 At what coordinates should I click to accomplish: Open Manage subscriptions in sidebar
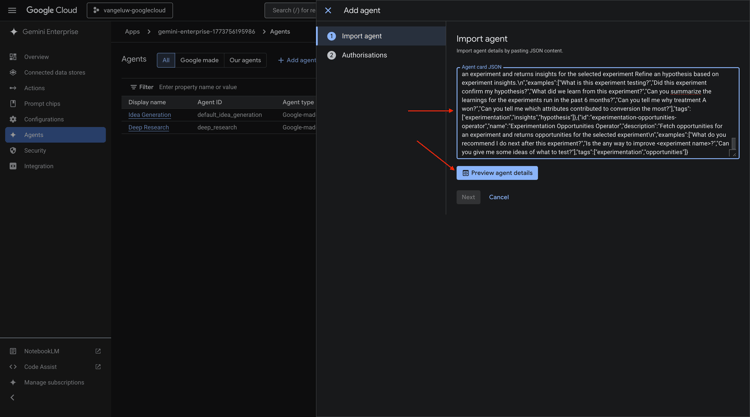point(55,383)
